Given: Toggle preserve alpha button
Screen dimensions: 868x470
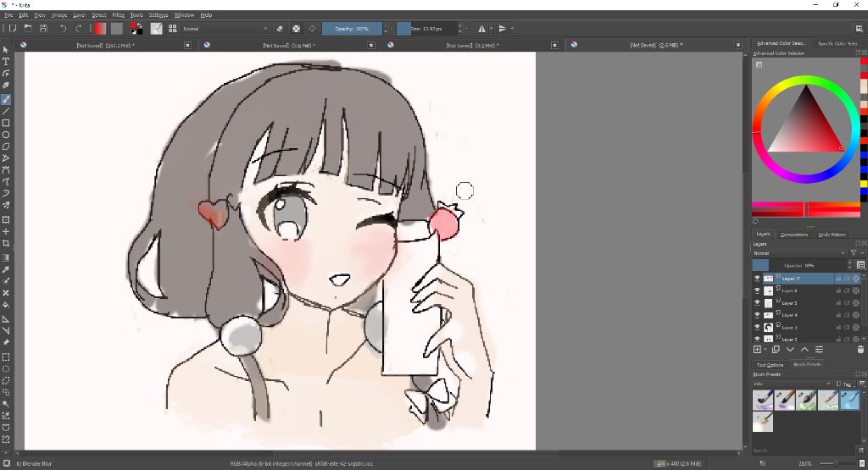Looking at the screenshot, I should click(x=296, y=28).
